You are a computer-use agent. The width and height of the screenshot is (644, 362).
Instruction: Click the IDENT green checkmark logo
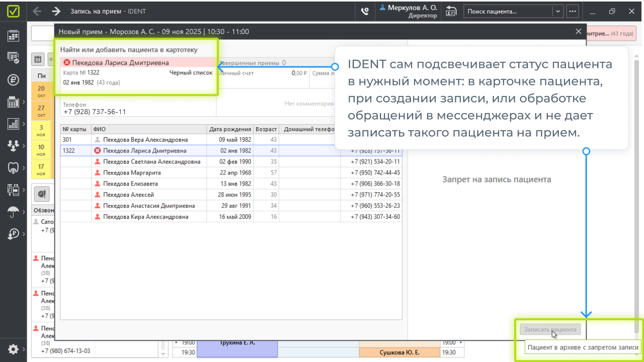coord(13,11)
